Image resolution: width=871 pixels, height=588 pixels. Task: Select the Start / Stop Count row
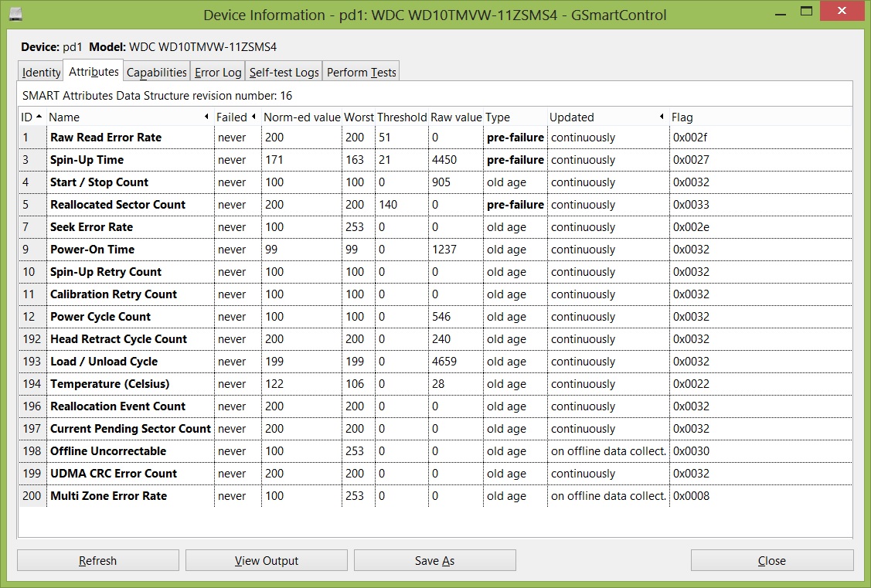coord(435,182)
